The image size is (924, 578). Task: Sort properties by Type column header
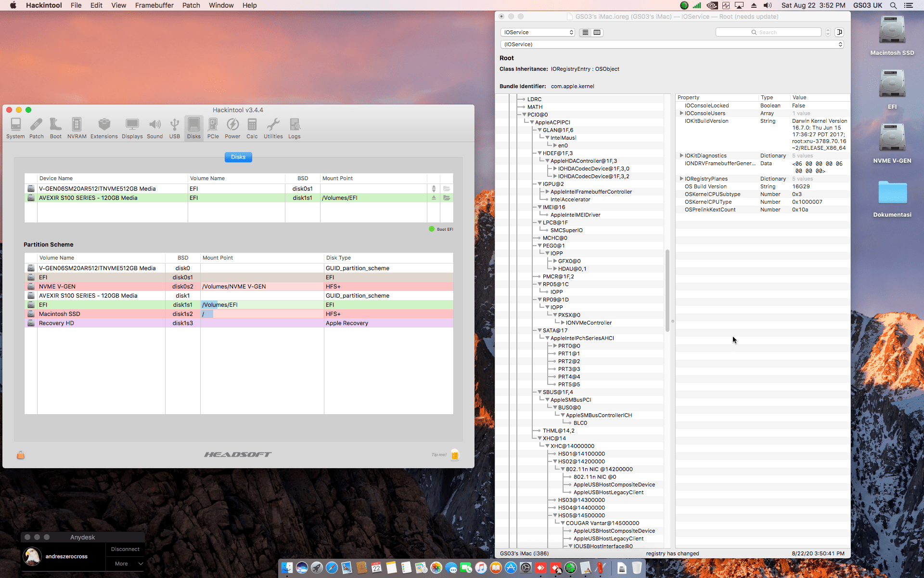[774, 97]
